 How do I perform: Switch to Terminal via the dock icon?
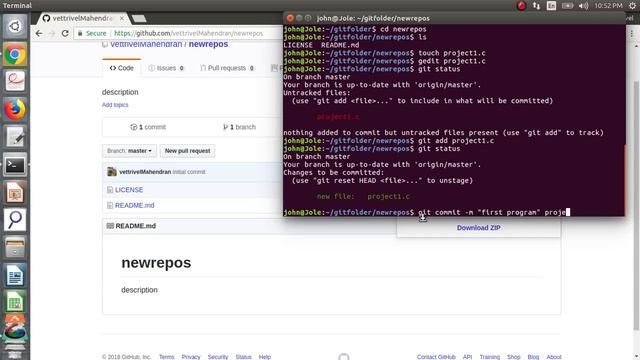[15, 165]
